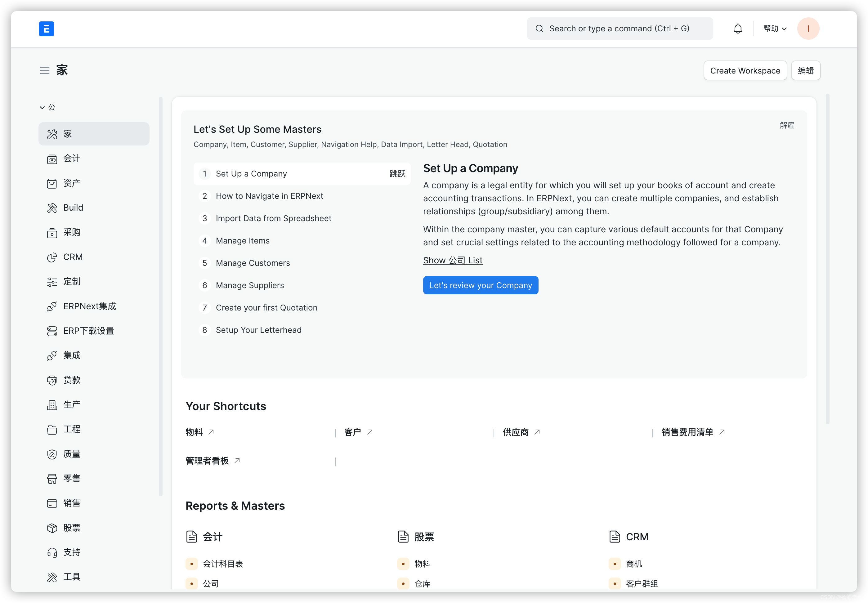The height and width of the screenshot is (603, 868).
Task: Click the notification bell icon
Action: 738,29
